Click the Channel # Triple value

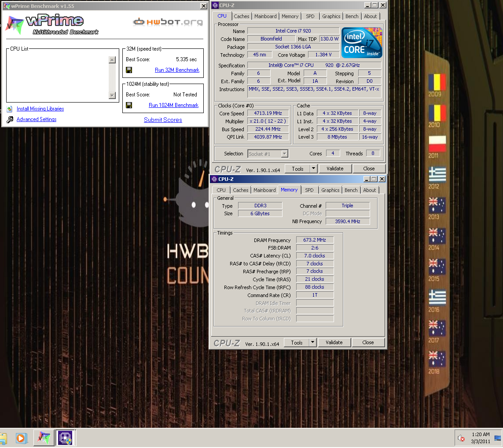pos(347,206)
